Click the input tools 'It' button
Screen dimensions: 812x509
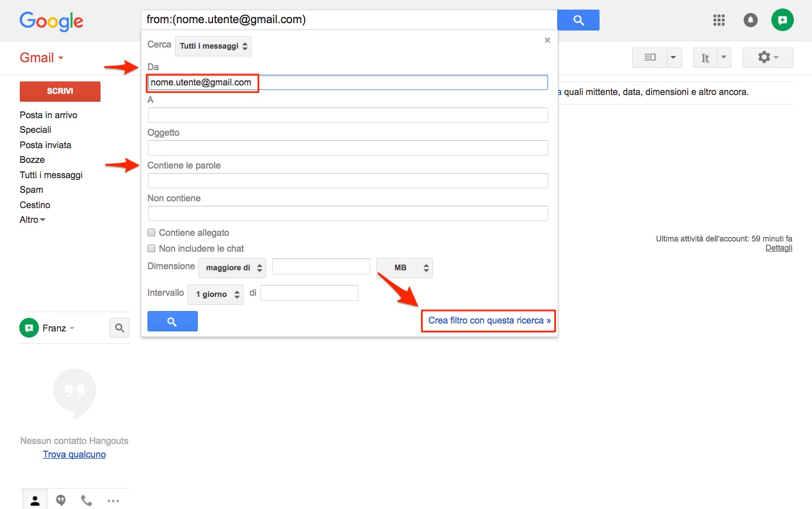tap(705, 58)
